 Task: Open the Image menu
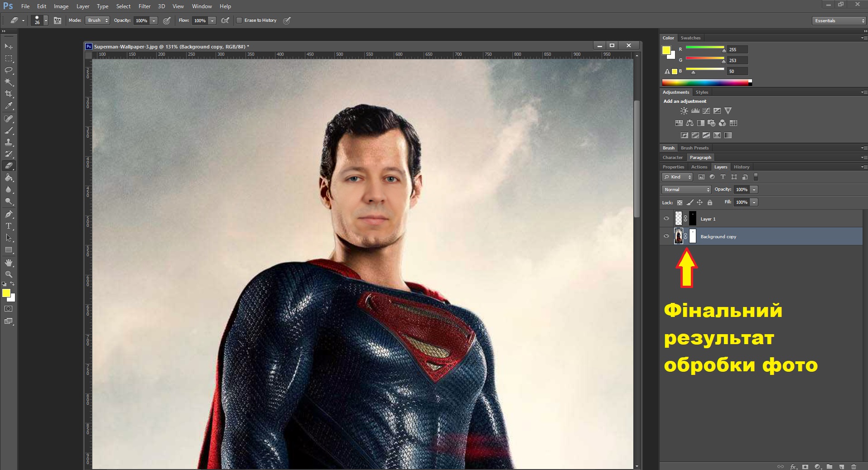pyautogui.click(x=61, y=6)
